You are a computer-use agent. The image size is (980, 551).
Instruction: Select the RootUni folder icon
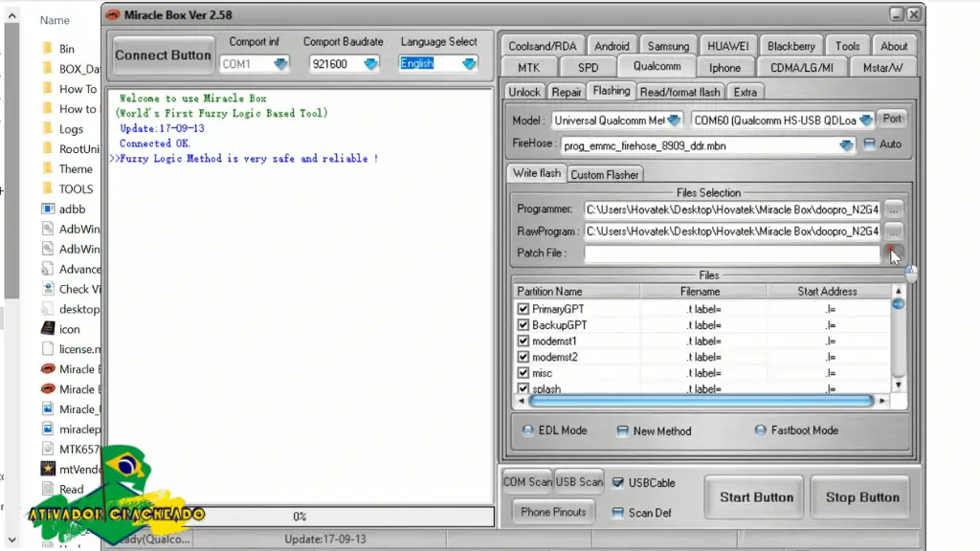[48, 148]
